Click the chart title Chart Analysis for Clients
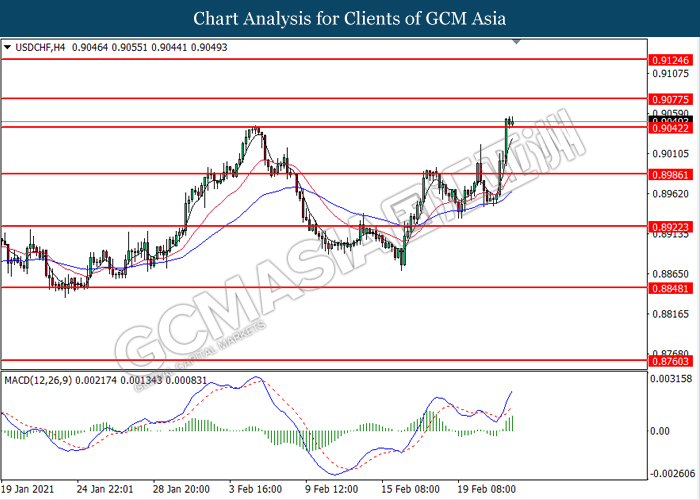 349,18
